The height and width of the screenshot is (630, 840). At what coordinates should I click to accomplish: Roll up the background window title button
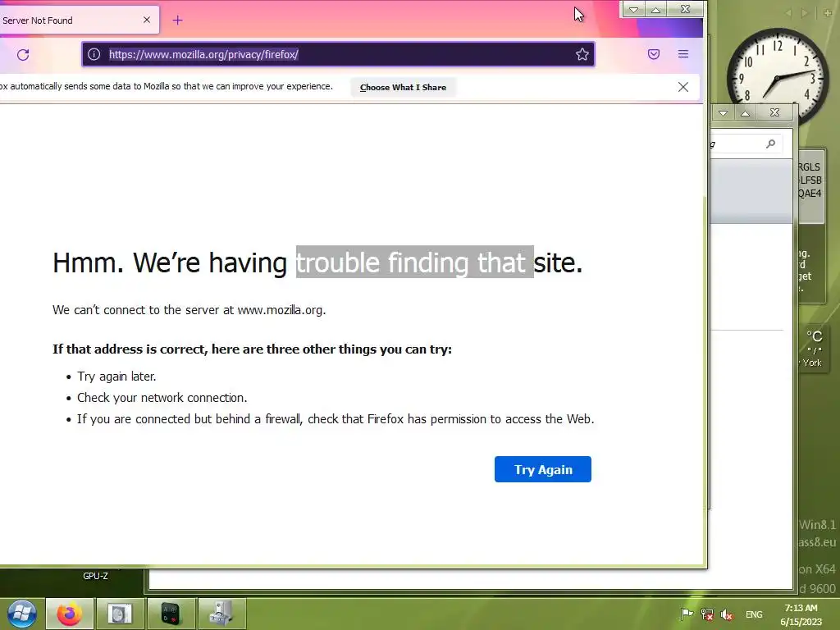(x=745, y=112)
